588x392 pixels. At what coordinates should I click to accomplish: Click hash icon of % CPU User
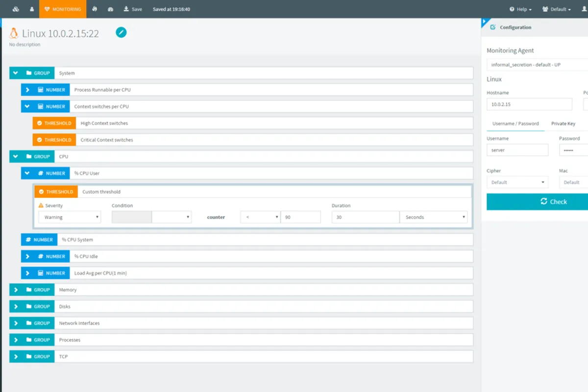pyautogui.click(x=41, y=173)
